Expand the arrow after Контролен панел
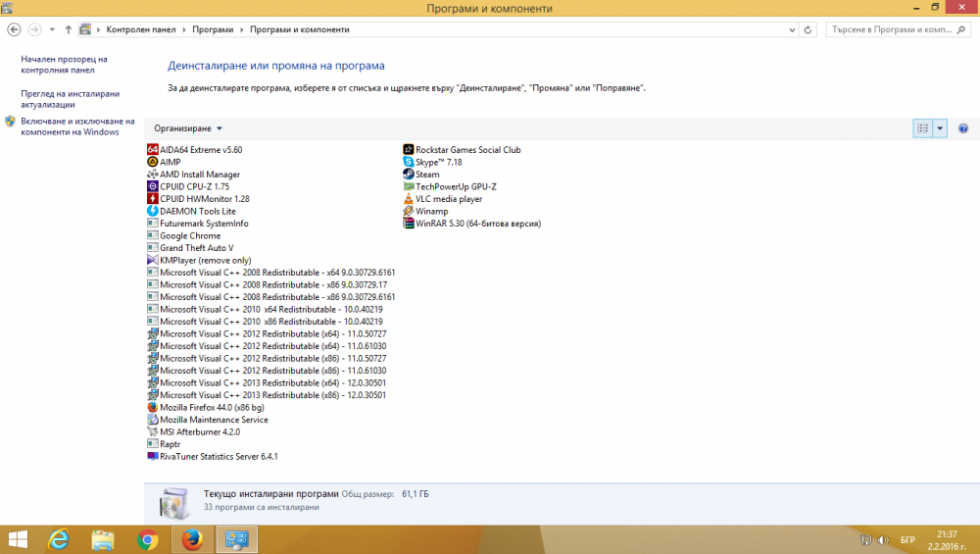 [x=184, y=29]
